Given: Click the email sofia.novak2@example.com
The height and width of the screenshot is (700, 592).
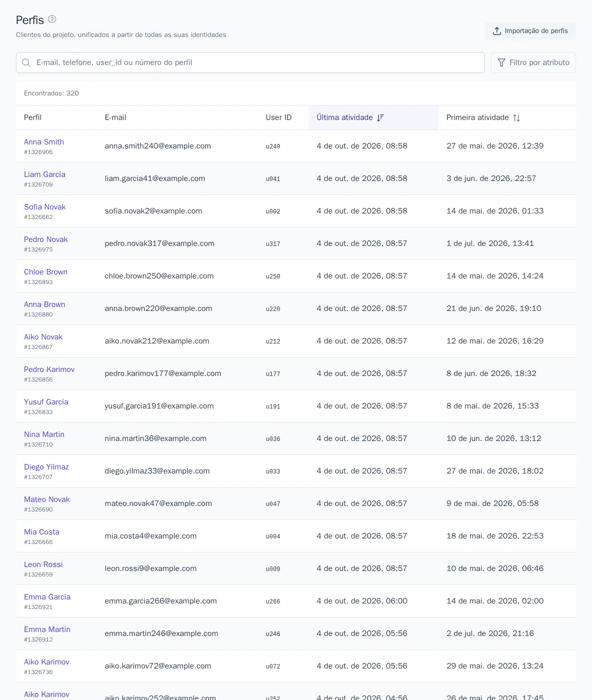Looking at the screenshot, I should click(x=153, y=211).
